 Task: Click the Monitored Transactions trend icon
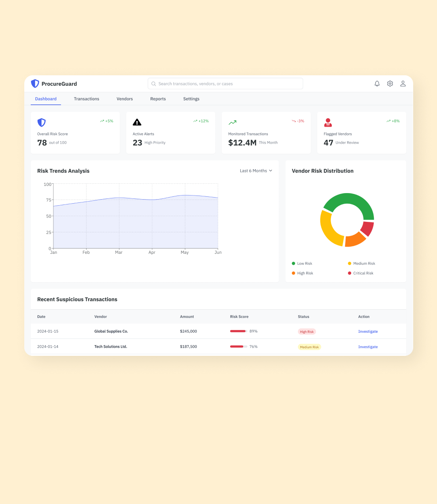click(233, 122)
